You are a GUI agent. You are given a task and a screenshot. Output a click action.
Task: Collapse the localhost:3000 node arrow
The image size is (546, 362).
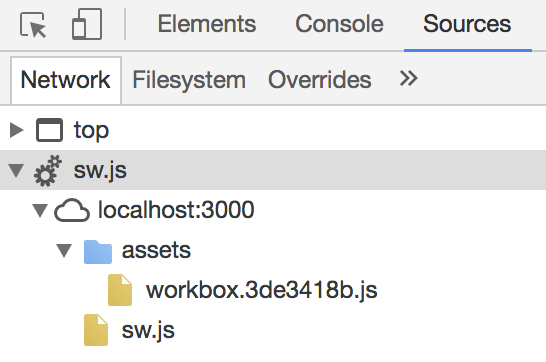point(40,211)
